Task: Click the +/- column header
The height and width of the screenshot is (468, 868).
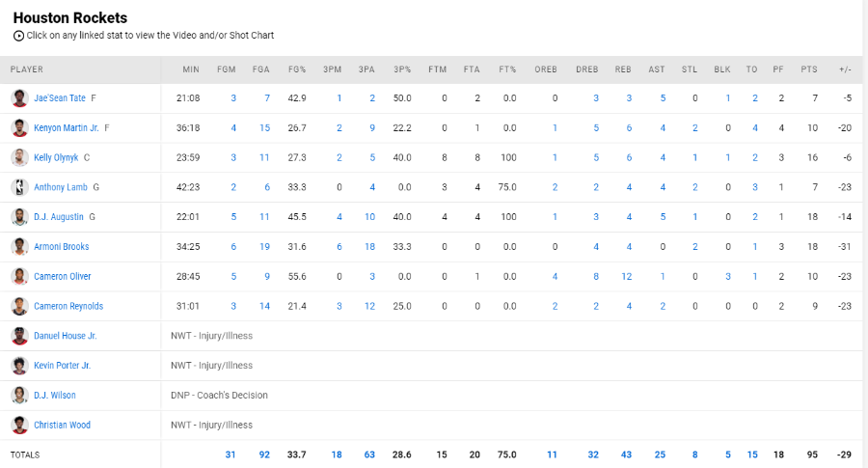Action: (x=845, y=69)
